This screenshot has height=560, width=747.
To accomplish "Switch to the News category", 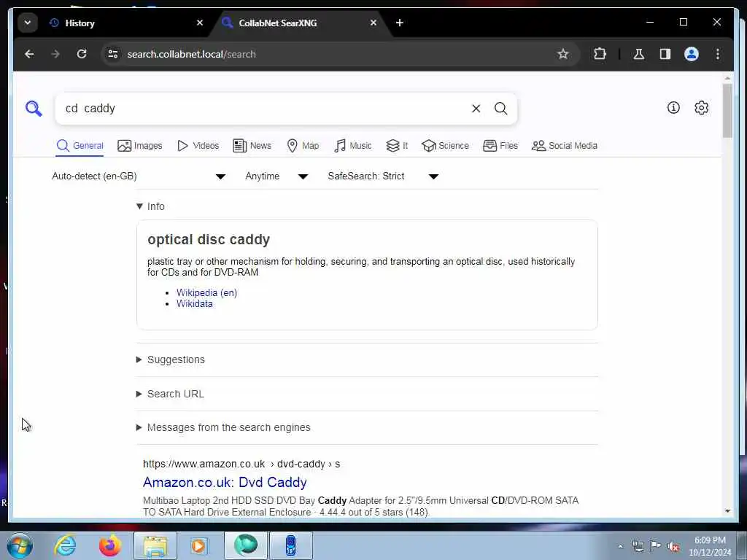I will click(252, 146).
